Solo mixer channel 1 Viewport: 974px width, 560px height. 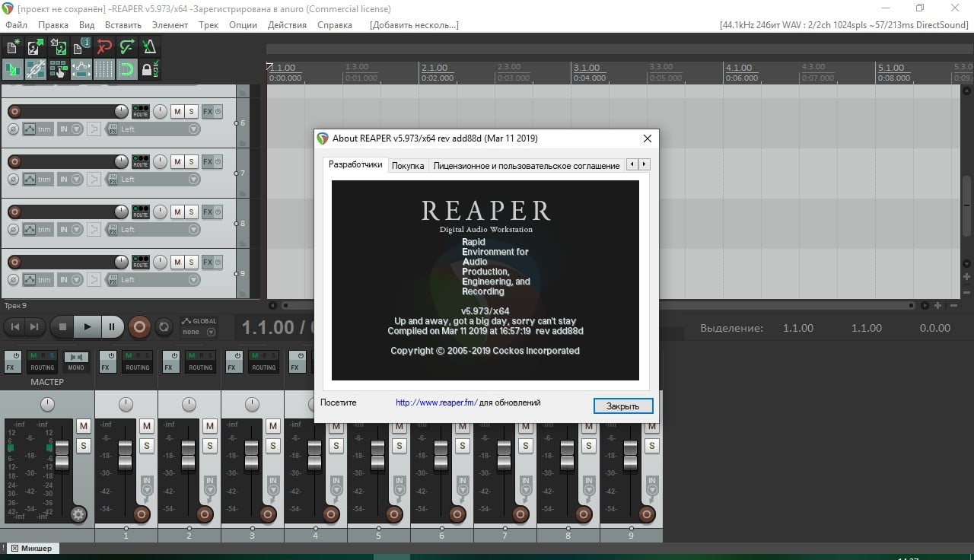[x=147, y=445]
